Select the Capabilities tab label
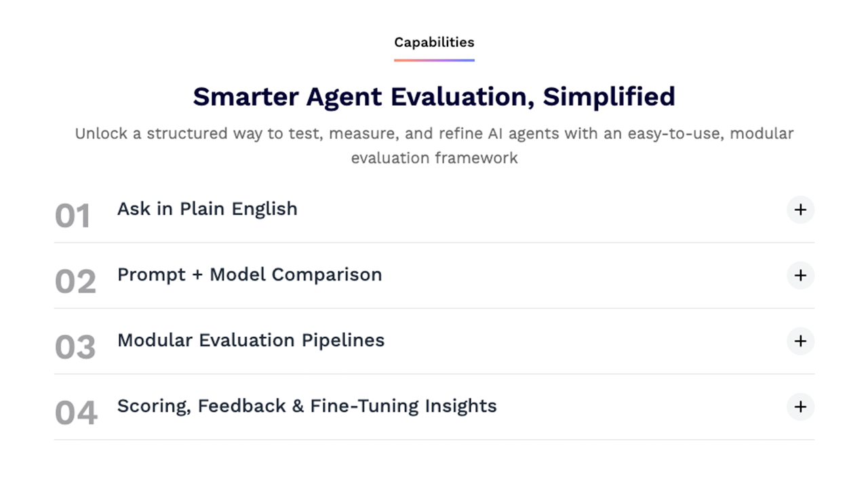The height and width of the screenshot is (488, 868). point(434,42)
